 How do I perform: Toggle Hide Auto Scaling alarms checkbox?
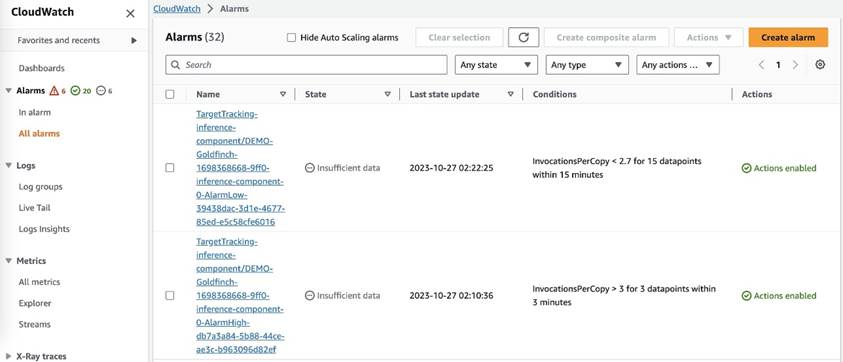click(291, 38)
